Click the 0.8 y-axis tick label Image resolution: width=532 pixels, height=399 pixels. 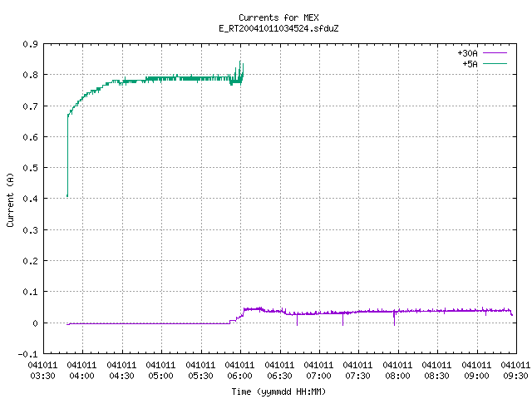[30, 75]
